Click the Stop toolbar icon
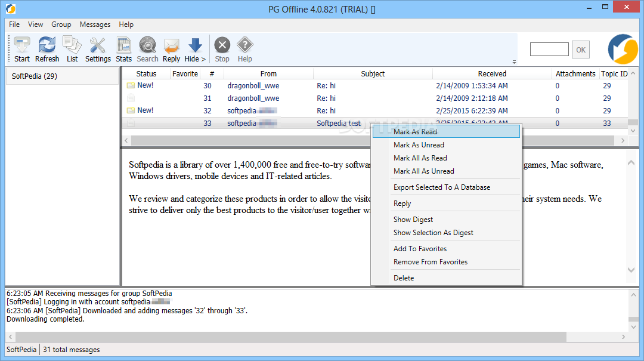644x361 pixels. click(x=222, y=50)
